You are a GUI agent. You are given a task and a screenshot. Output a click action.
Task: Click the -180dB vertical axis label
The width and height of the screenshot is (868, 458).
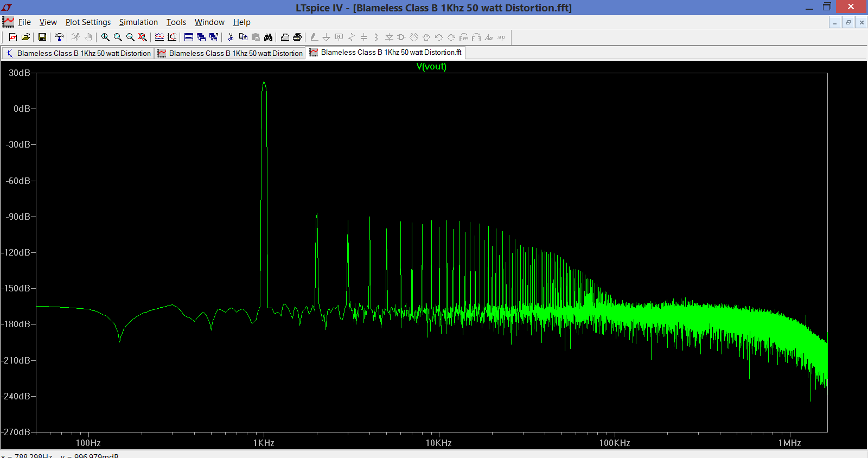(16, 324)
